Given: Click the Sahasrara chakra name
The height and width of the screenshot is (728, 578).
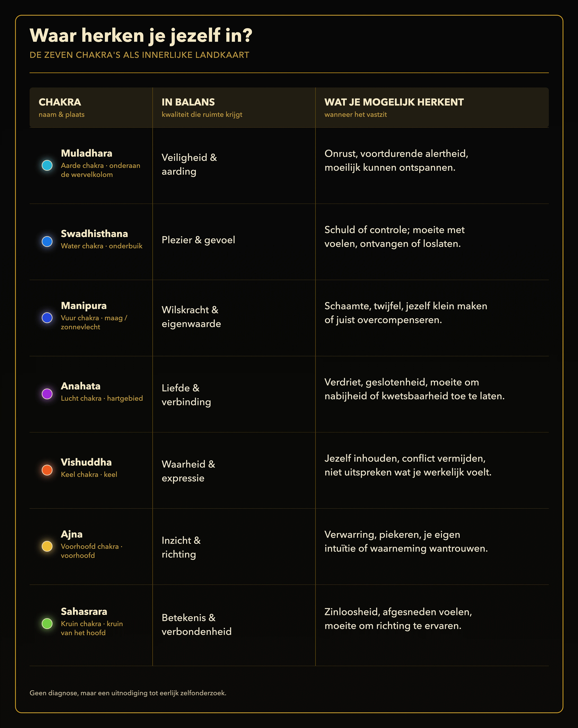Looking at the screenshot, I should (84, 611).
